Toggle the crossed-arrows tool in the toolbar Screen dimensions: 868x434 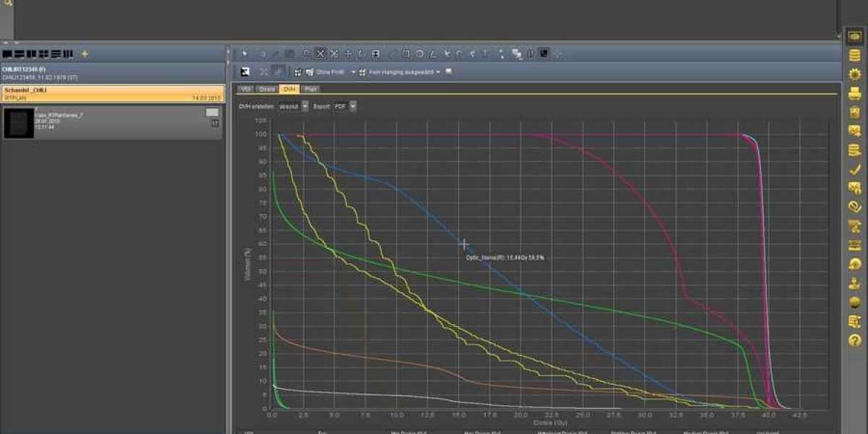pyautogui.click(x=334, y=54)
